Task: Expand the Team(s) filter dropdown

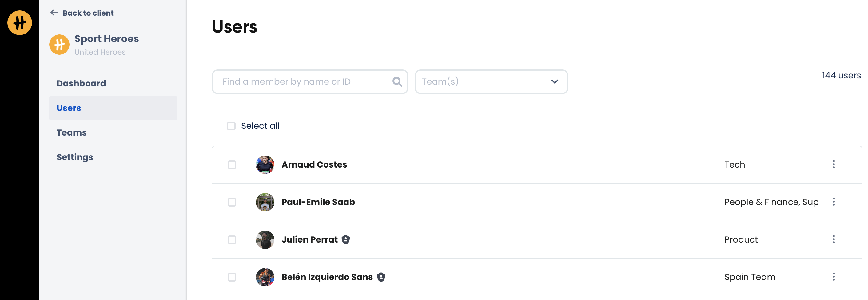Action: tap(491, 82)
